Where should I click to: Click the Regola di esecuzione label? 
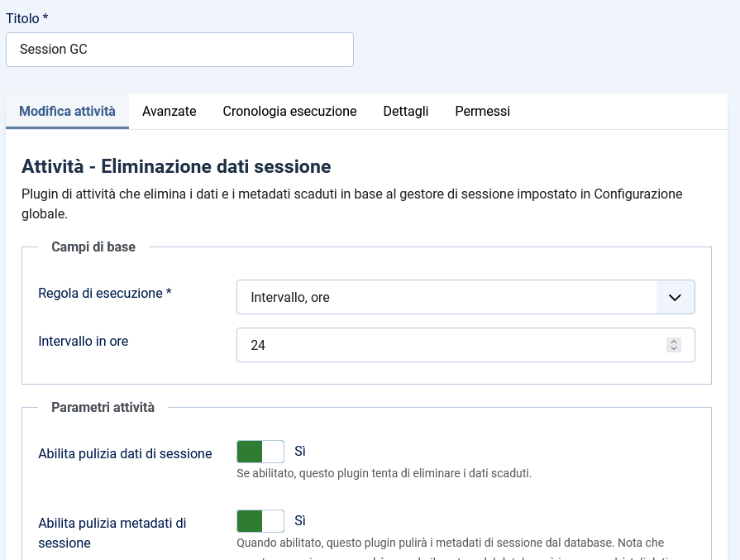[x=104, y=293]
